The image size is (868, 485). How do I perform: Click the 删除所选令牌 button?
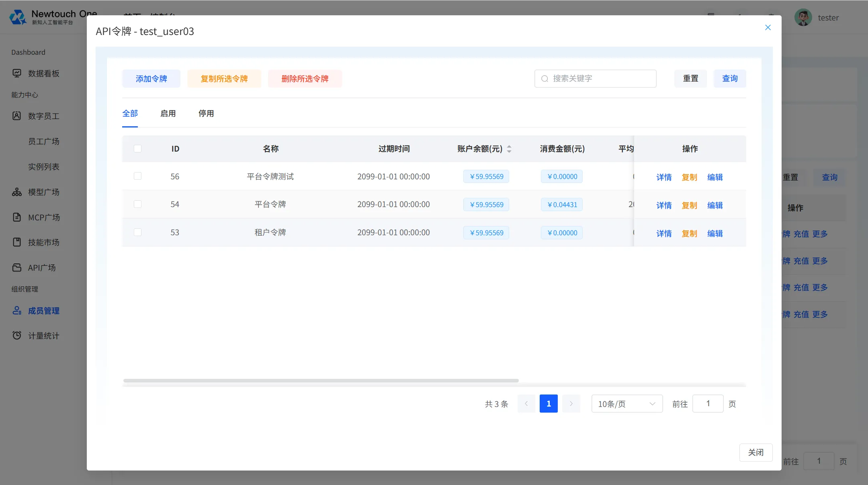tap(305, 79)
